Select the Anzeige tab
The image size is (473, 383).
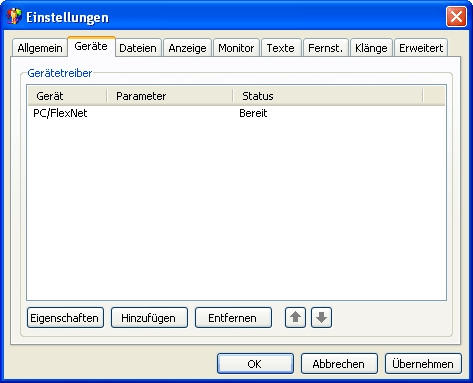coord(187,48)
